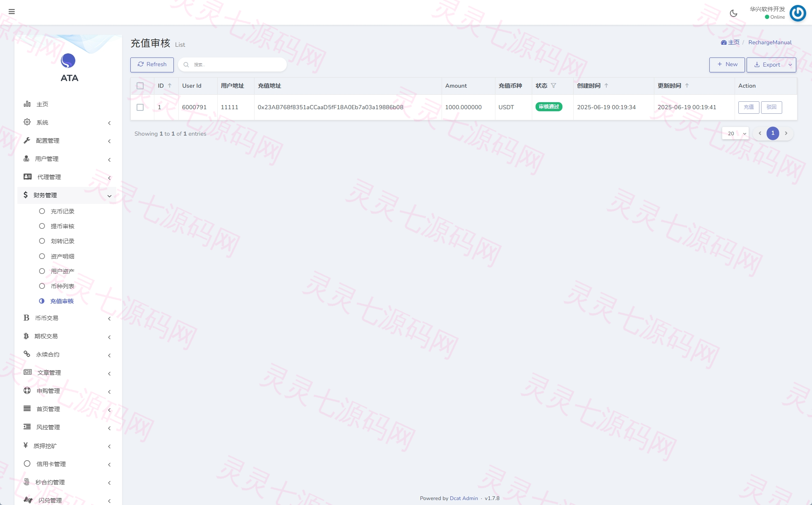Click the 首页管理 lines icon
The height and width of the screenshot is (505, 812).
(x=27, y=409)
